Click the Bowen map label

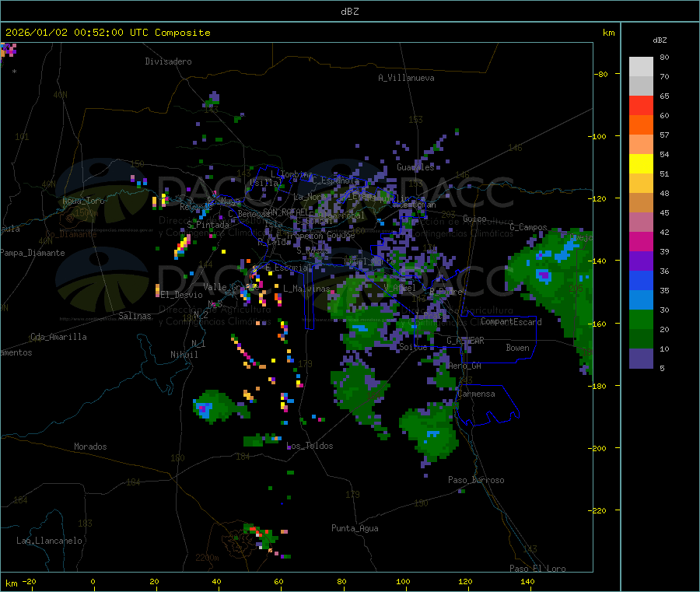pos(518,348)
